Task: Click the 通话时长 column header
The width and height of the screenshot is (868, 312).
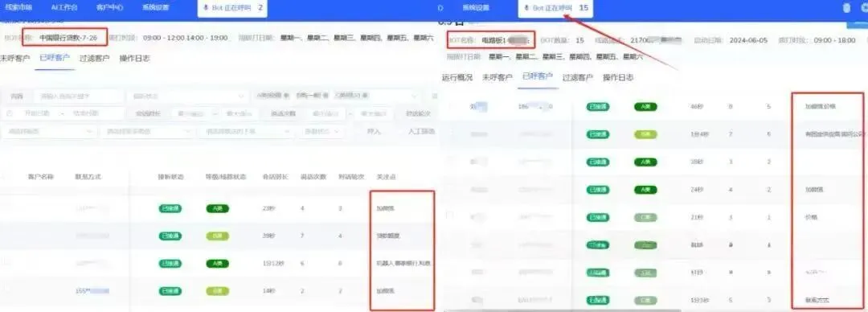Action: point(275,177)
